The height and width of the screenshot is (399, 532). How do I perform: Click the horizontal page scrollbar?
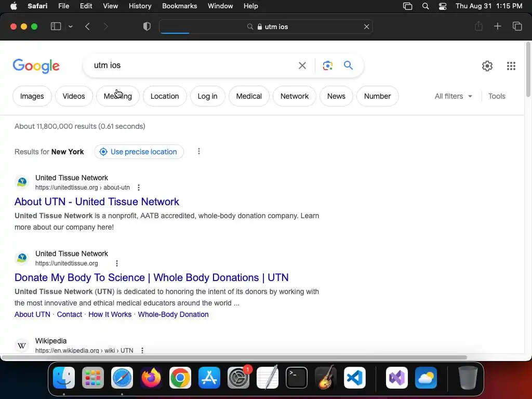click(234, 357)
